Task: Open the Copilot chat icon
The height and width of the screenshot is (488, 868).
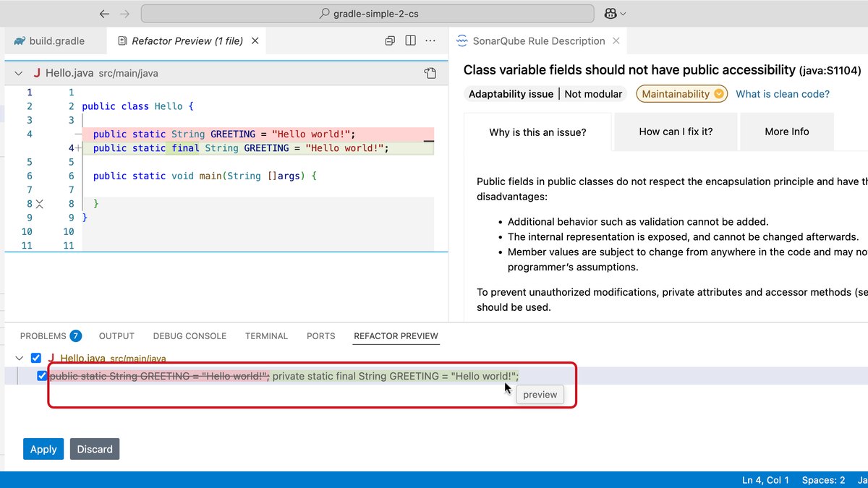Action: [x=609, y=14]
